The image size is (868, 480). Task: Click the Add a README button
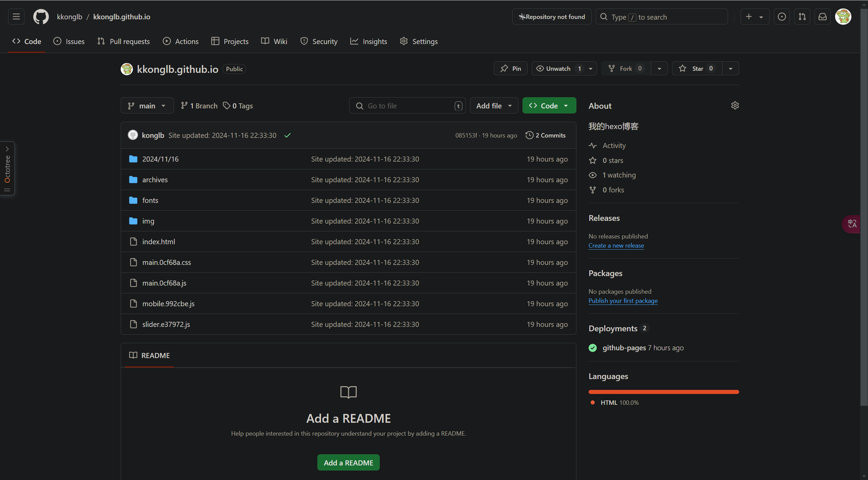click(348, 462)
